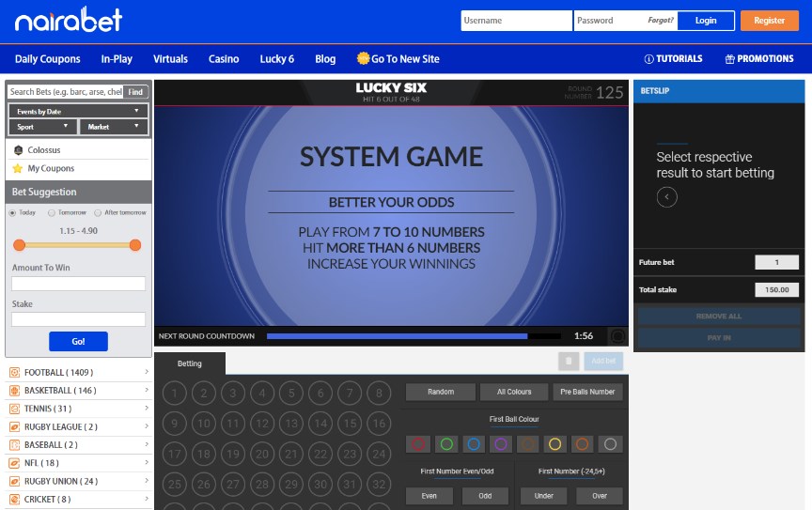Click the NFL sport icon

(14, 463)
